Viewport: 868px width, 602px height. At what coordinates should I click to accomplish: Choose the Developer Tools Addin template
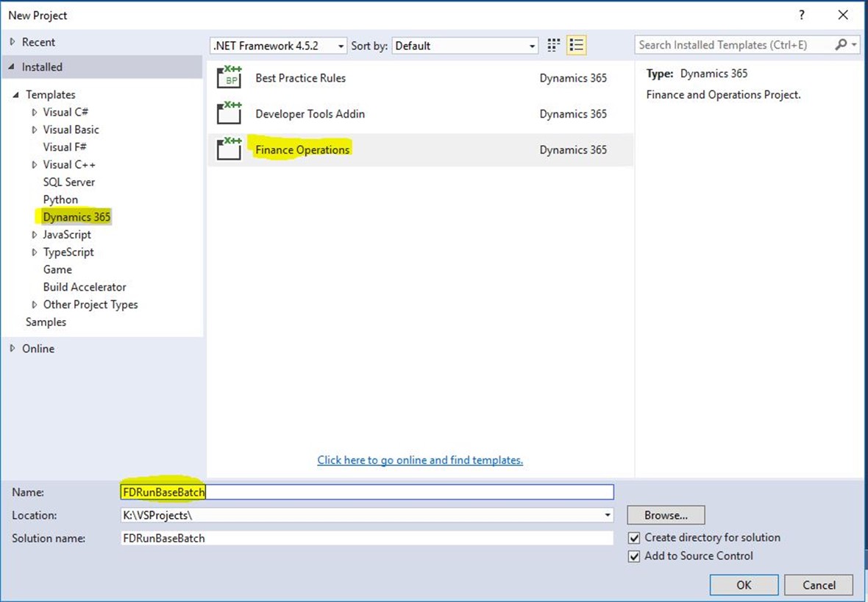pyautogui.click(x=421, y=113)
